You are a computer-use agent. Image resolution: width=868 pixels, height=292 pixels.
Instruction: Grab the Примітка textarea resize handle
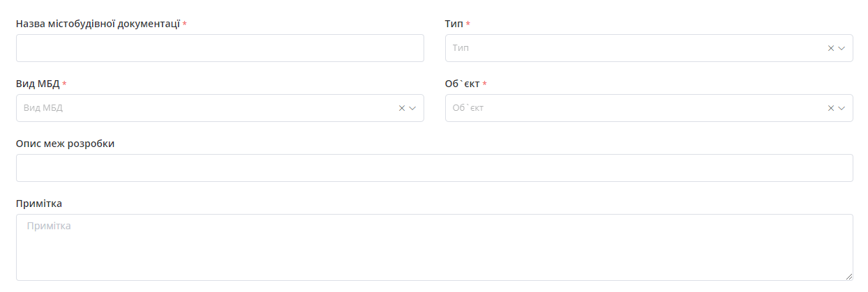(848, 277)
